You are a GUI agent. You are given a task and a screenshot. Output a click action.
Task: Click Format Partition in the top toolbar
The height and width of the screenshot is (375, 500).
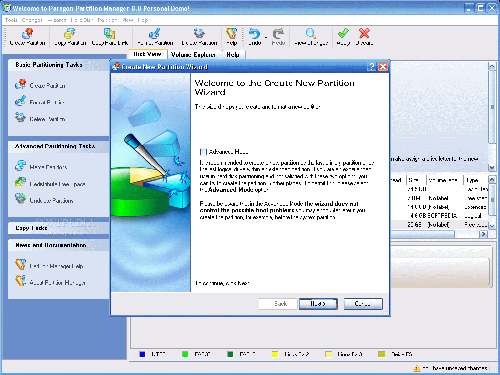(155, 37)
